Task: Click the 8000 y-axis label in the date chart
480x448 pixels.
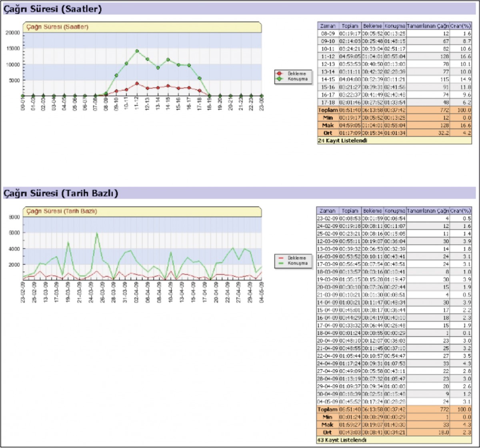Action: point(14,217)
